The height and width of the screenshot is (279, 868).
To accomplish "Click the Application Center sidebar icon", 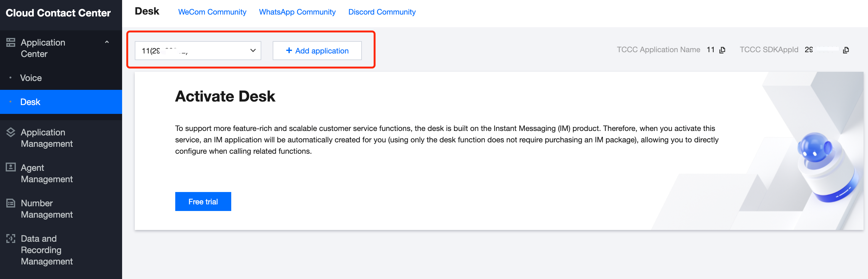I will tap(10, 42).
